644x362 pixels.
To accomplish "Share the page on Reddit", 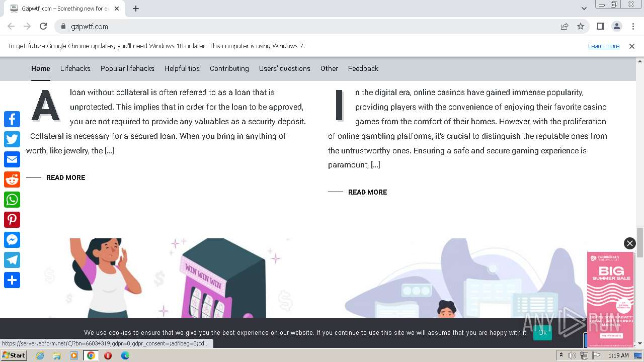I will coord(12,179).
